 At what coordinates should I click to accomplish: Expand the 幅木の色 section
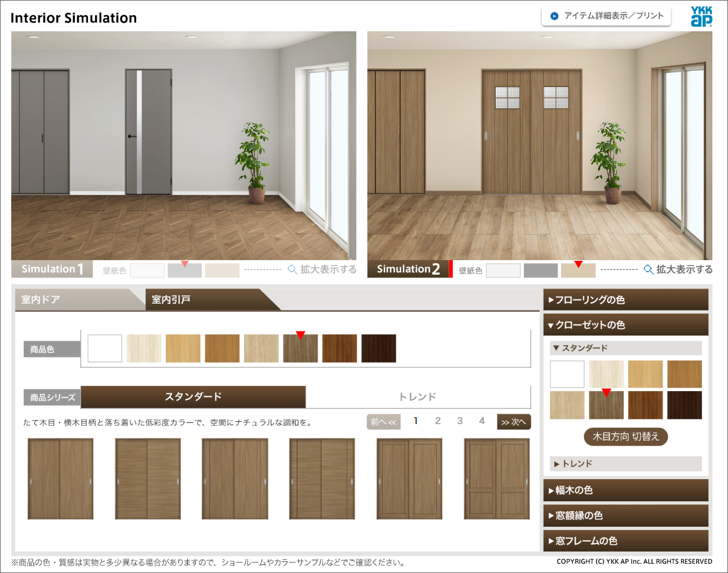click(625, 490)
